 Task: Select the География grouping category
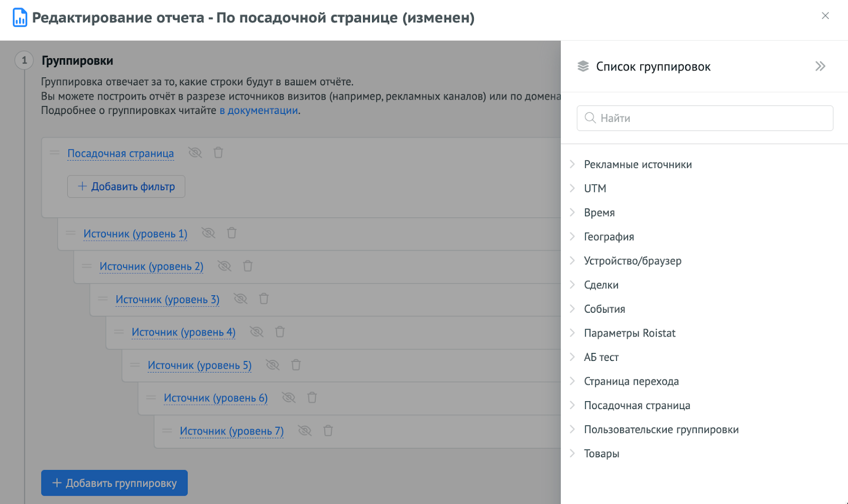[x=608, y=236]
